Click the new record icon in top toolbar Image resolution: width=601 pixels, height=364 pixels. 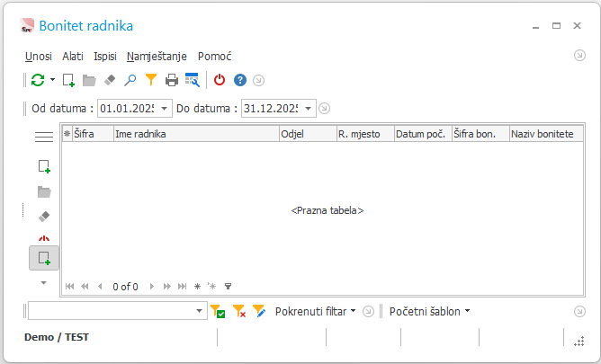pos(68,80)
